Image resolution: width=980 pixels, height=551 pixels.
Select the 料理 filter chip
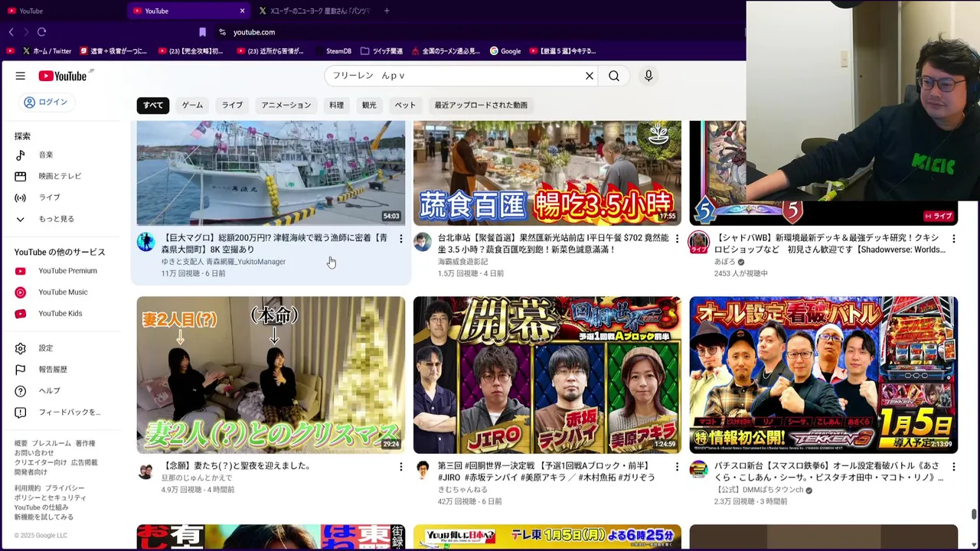point(336,105)
